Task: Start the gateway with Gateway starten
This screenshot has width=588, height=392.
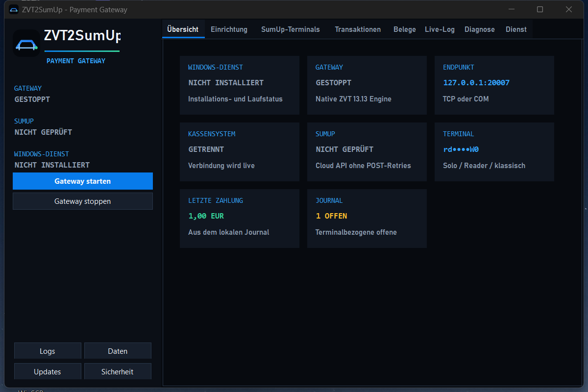Action: [x=83, y=181]
